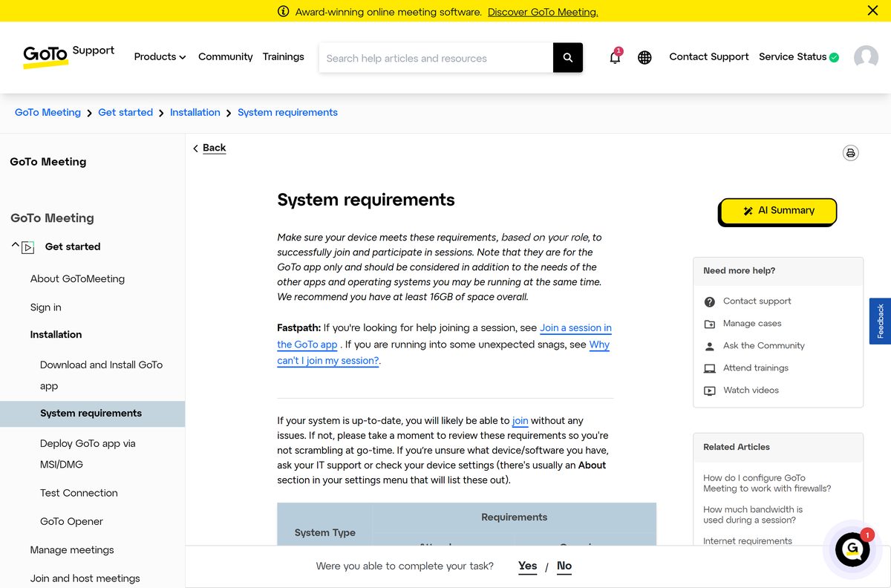Click the Manage cases folder icon

point(710,324)
